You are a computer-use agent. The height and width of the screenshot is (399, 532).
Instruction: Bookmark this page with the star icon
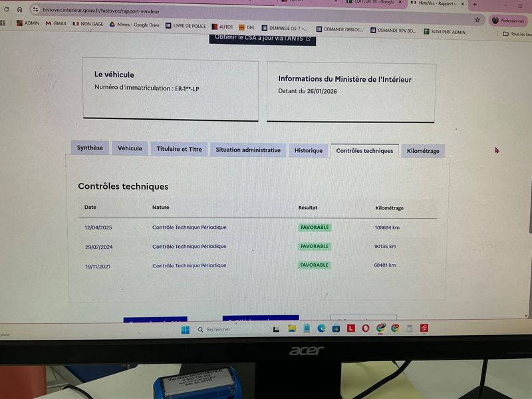[x=477, y=20]
